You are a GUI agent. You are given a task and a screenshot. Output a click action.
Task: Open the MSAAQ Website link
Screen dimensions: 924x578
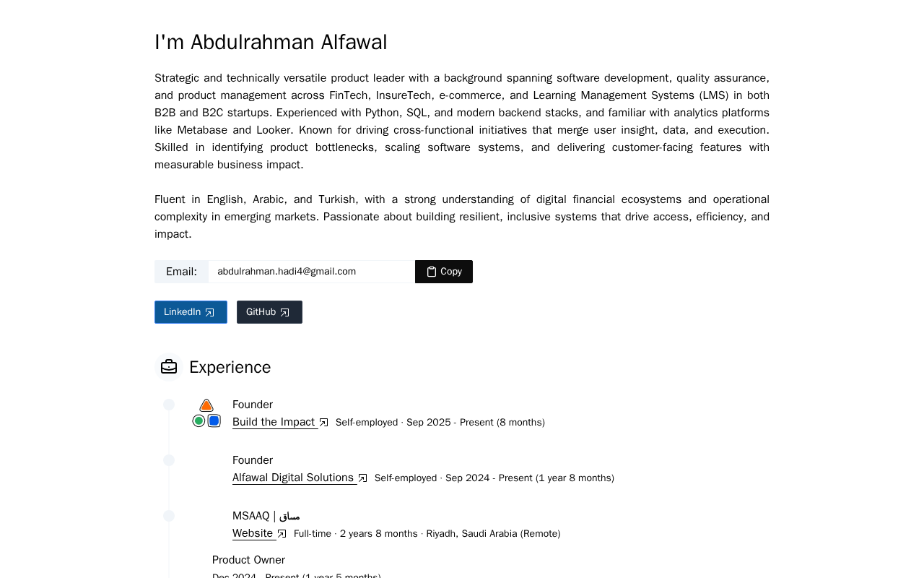click(x=253, y=533)
